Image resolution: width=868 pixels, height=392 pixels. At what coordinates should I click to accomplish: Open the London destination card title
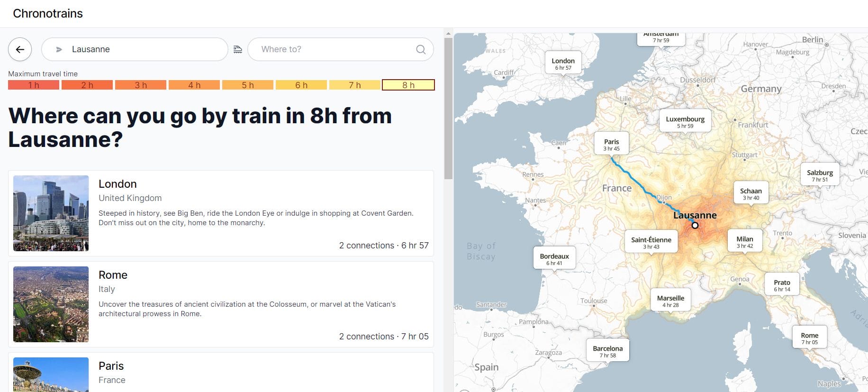(118, 184)
